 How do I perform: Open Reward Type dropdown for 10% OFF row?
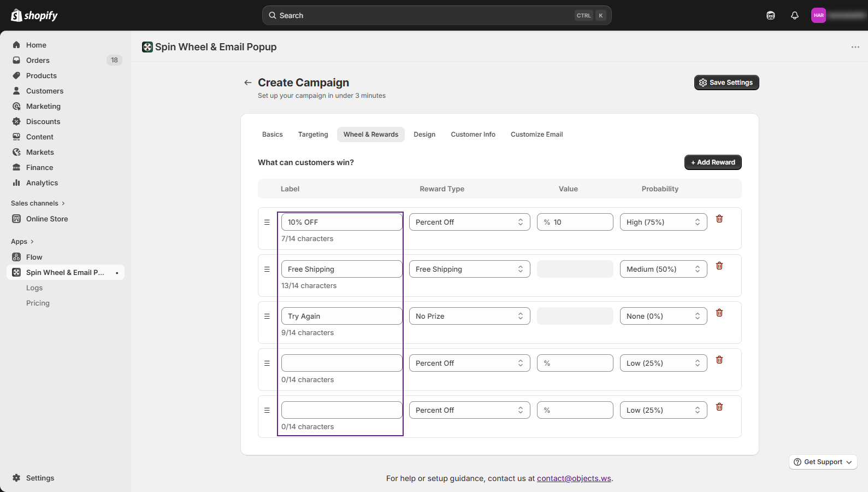point(470,222)
